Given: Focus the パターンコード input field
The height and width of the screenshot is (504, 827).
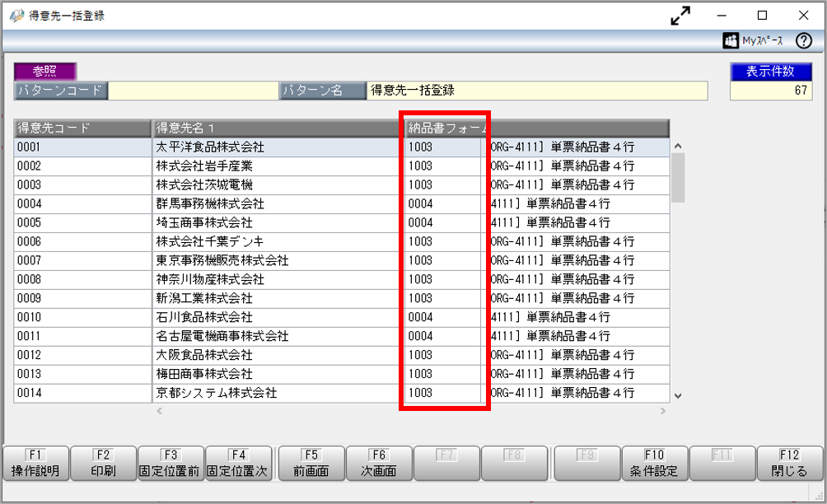Looking at the screenshot, I should tap(193, 91).
